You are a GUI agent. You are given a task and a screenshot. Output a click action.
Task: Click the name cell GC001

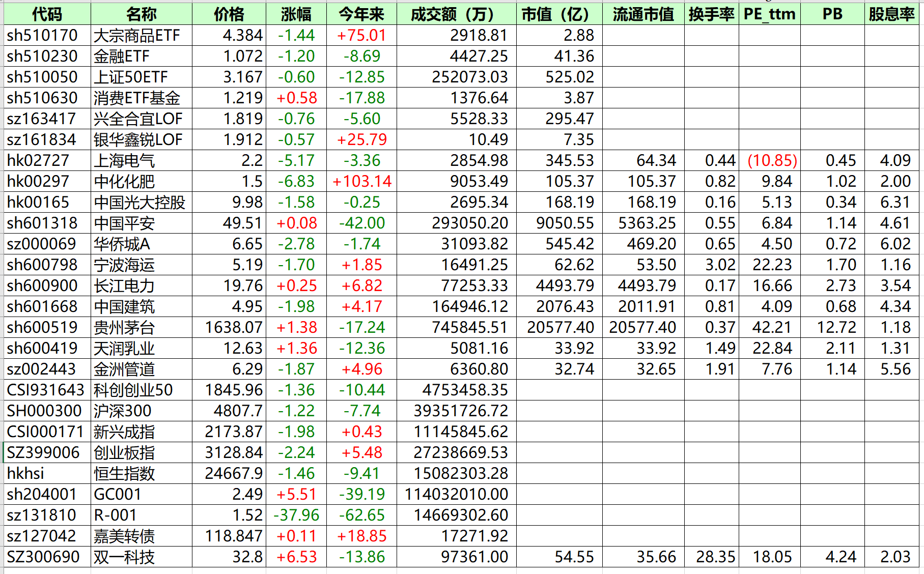142,494
